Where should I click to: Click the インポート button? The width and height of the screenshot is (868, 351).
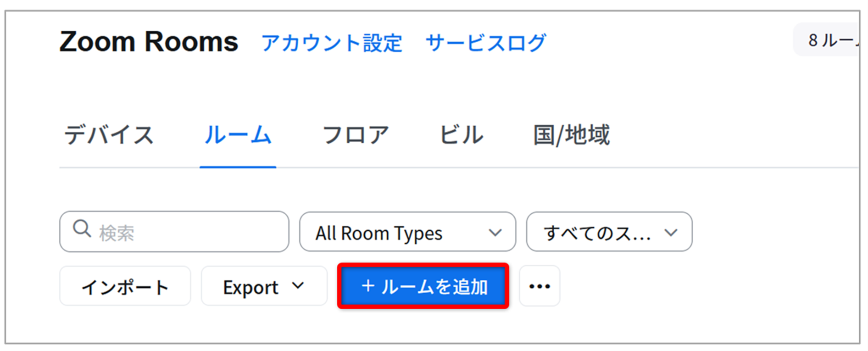pos(125,286)
